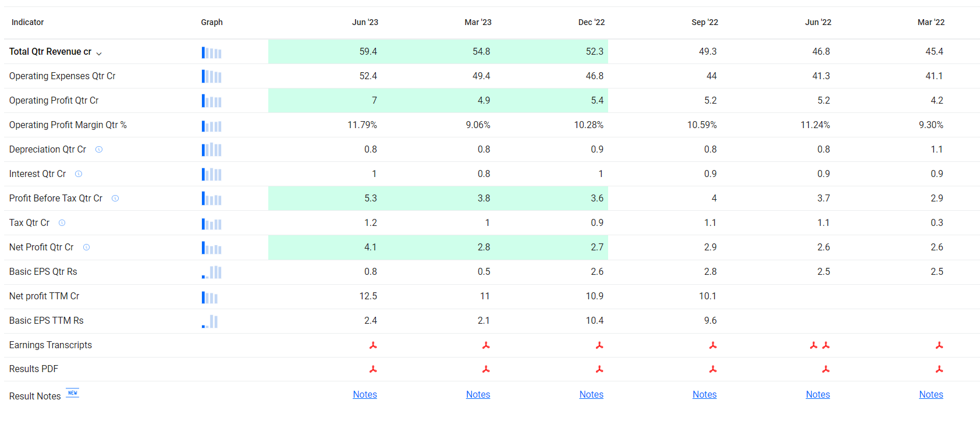This screenshot has width=980, height=421.
Task: Click Net profit TTM mini graph
Action: (210, 297)
